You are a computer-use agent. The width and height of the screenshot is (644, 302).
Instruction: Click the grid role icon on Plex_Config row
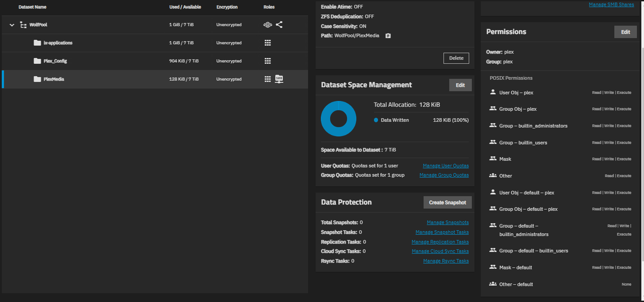pos(267,61)
